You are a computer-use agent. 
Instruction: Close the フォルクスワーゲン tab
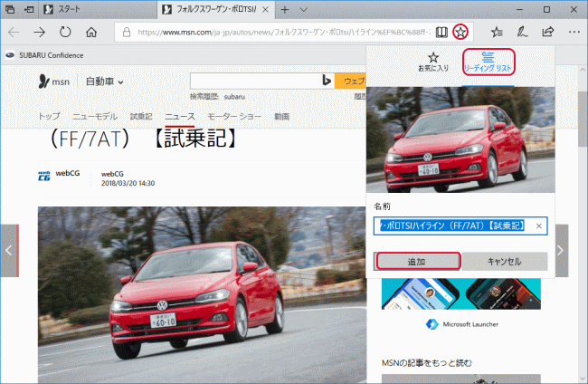tap(265, 10)
